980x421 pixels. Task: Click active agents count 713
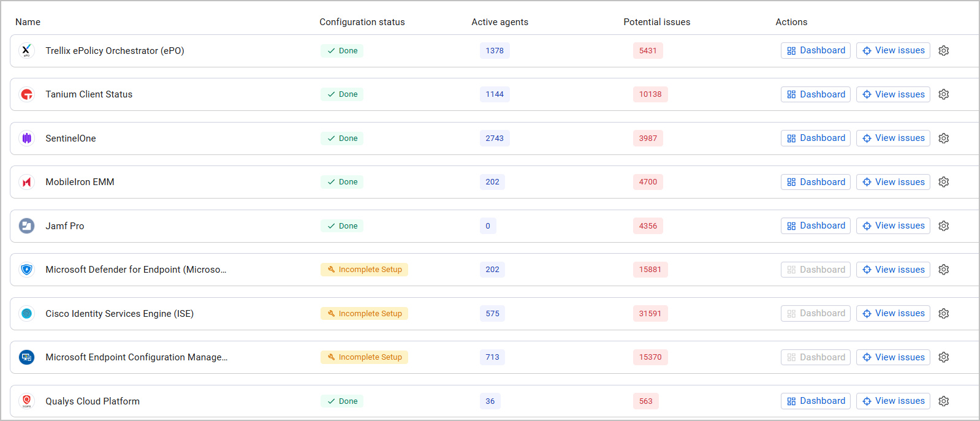[492, 357]
